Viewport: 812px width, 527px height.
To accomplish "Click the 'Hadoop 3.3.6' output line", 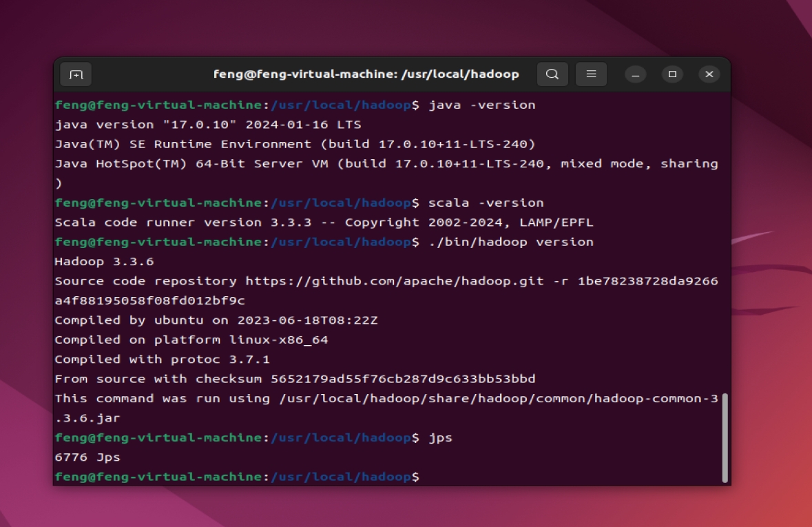I will (105, 262).
